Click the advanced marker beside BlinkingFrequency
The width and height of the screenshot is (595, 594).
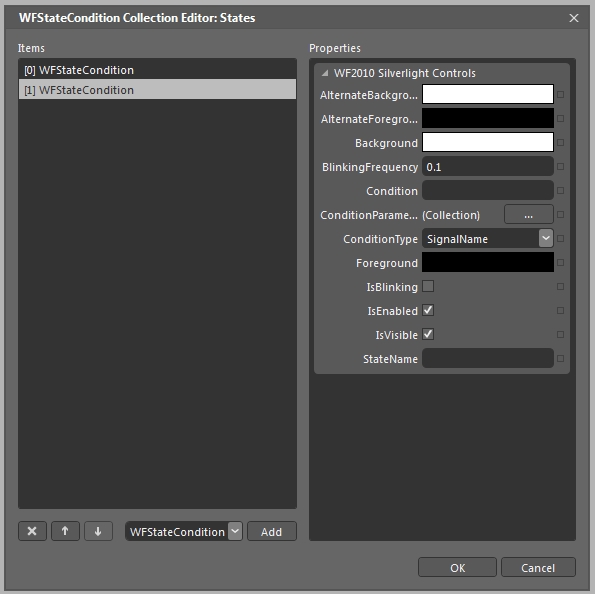tap(560, 166)
